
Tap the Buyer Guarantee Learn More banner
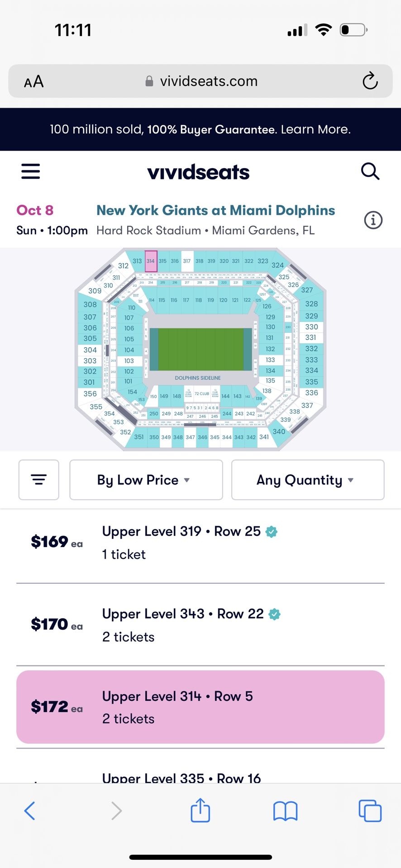200,129
